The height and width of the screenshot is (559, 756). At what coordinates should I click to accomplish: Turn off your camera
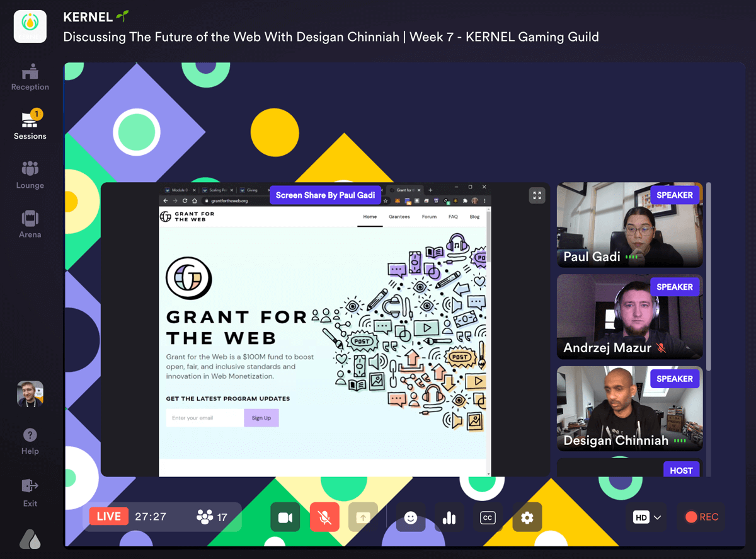(285, 517)
